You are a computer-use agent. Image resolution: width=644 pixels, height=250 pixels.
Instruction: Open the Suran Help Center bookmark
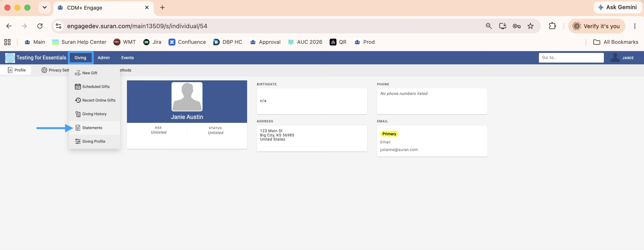79,42
